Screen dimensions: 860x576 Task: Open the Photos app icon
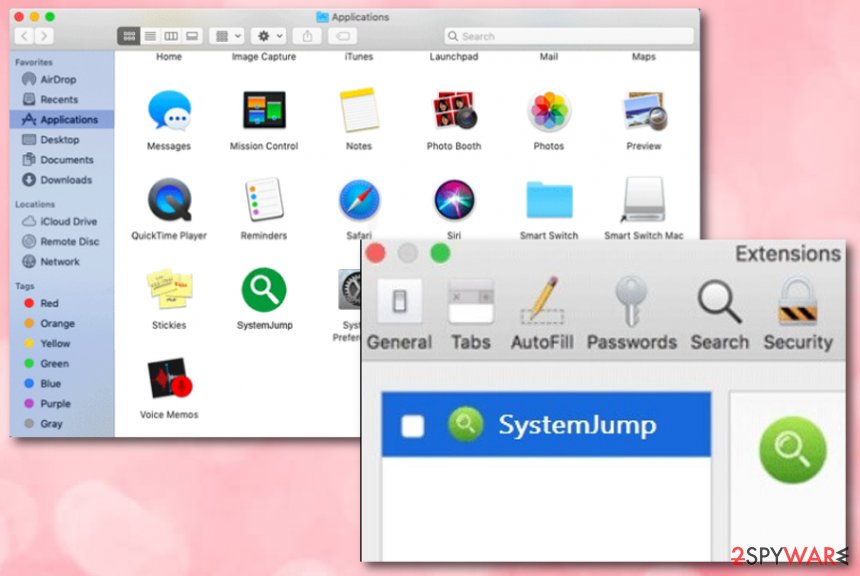click(549, 110)
